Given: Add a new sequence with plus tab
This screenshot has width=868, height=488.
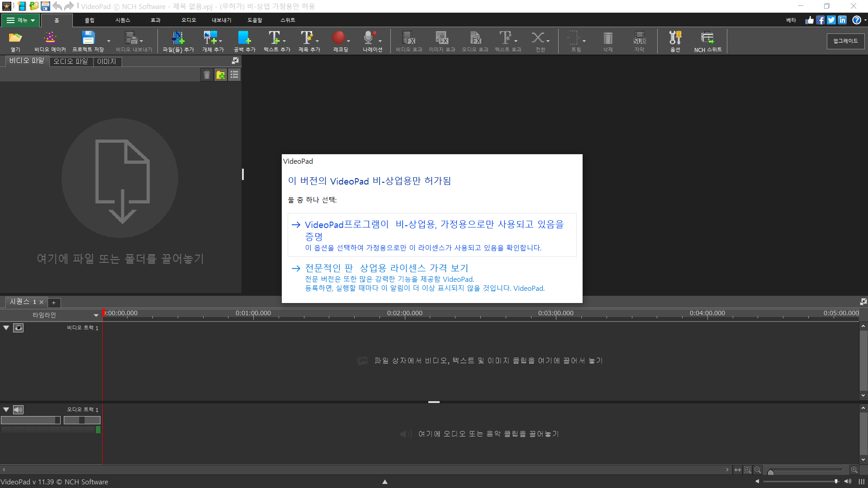Looking at the screenshot, I should (53, 303).
